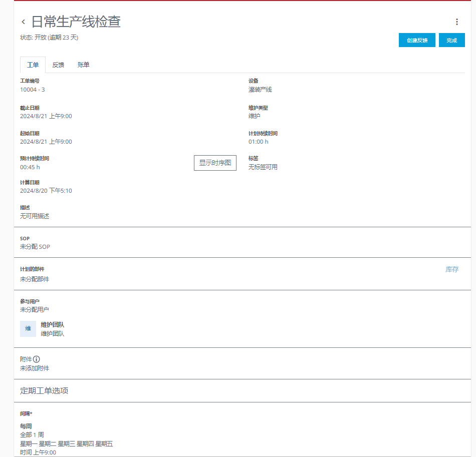Toggle the 星期五 weekday selection
The image size is (476, 457).
point(106,443)
